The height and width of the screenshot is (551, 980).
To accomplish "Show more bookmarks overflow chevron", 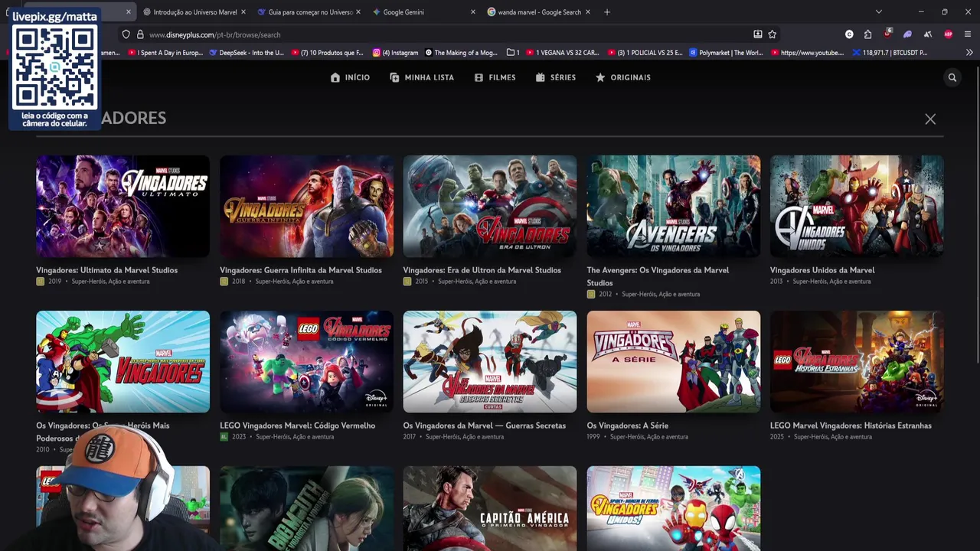I will tap(969, 53).
